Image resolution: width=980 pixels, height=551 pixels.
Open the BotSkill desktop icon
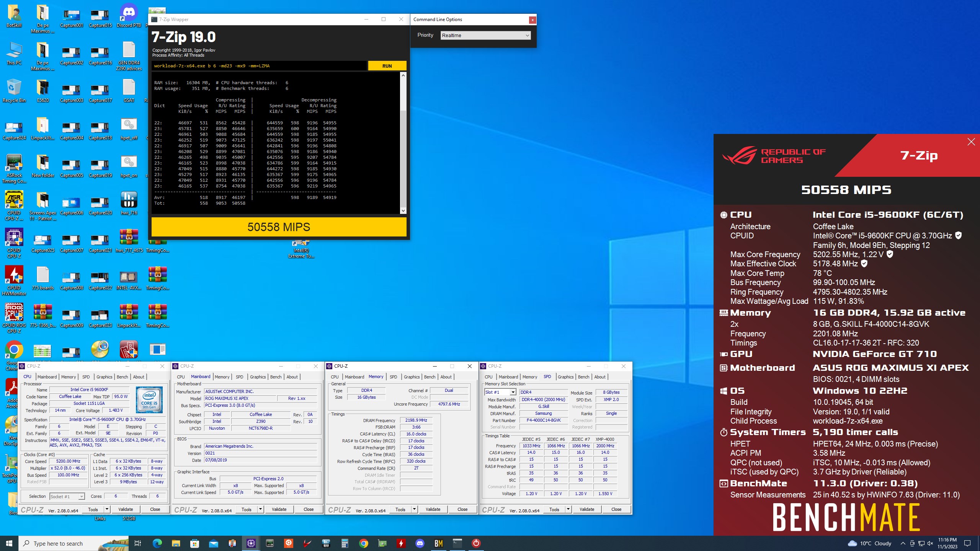point(14,16)
